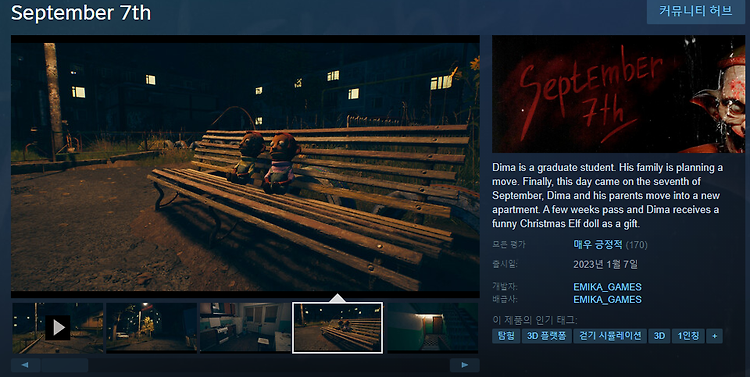
Task: Click the thumbnail strip scrollbar handle
Action: [x=65, y=365]
